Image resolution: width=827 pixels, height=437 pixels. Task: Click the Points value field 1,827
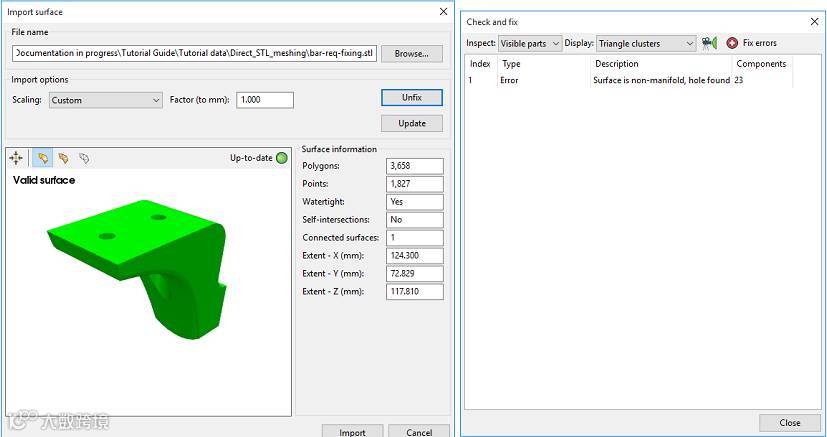[415, 184]
